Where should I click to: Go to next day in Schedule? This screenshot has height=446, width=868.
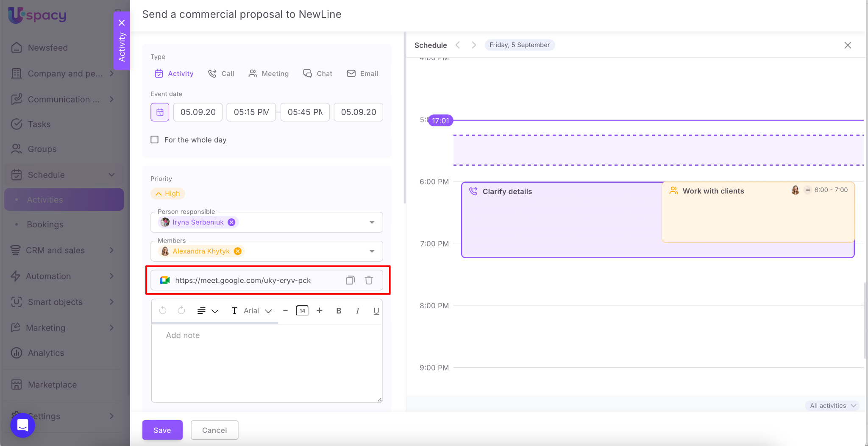[474, 45]
